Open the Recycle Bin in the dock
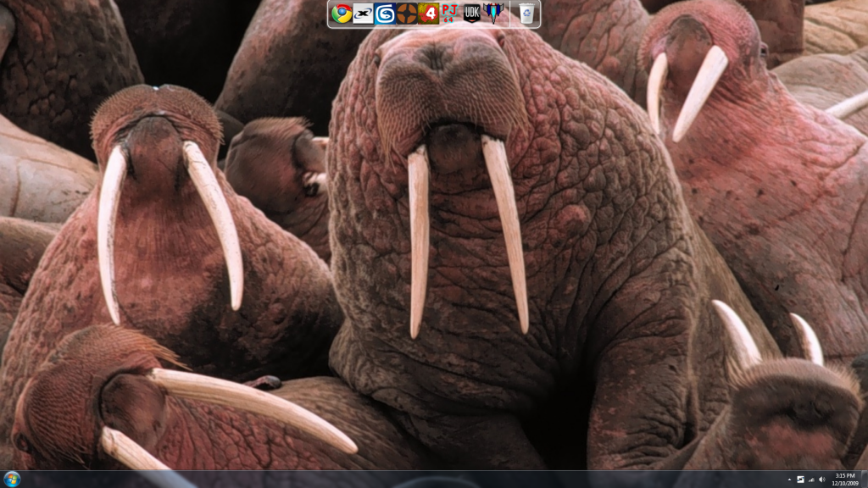Screen dimensions: 868x488 [x=526, y=14]
